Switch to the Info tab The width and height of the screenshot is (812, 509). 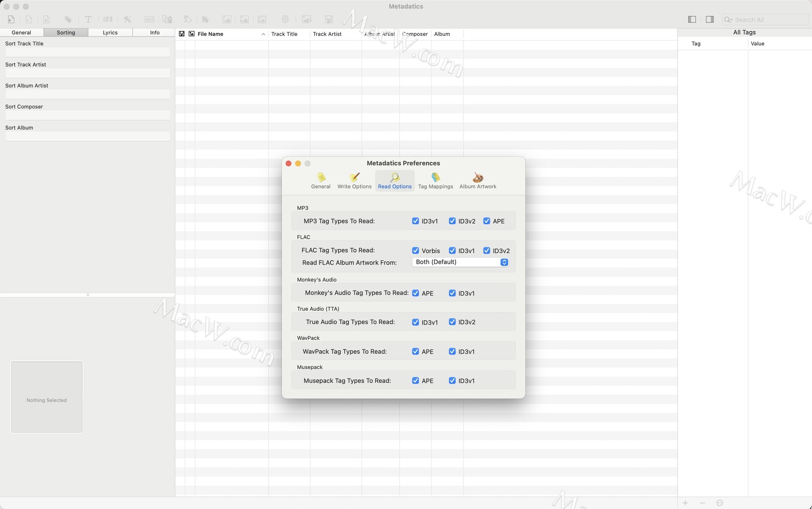click(x=154, y=33)
